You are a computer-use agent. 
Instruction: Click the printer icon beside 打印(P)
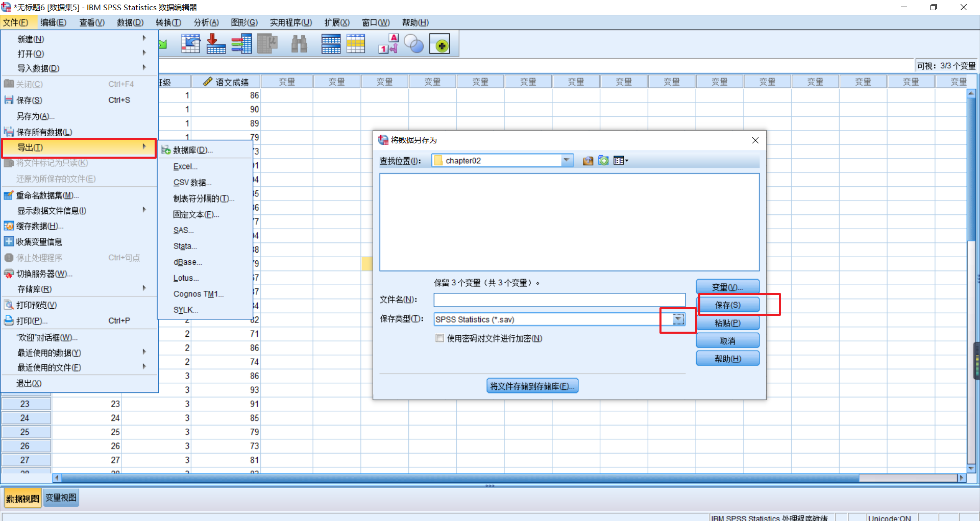point(9,320)
